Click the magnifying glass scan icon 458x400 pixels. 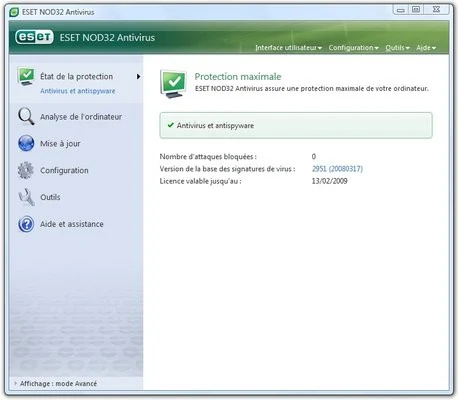click(x=26, y=116)
